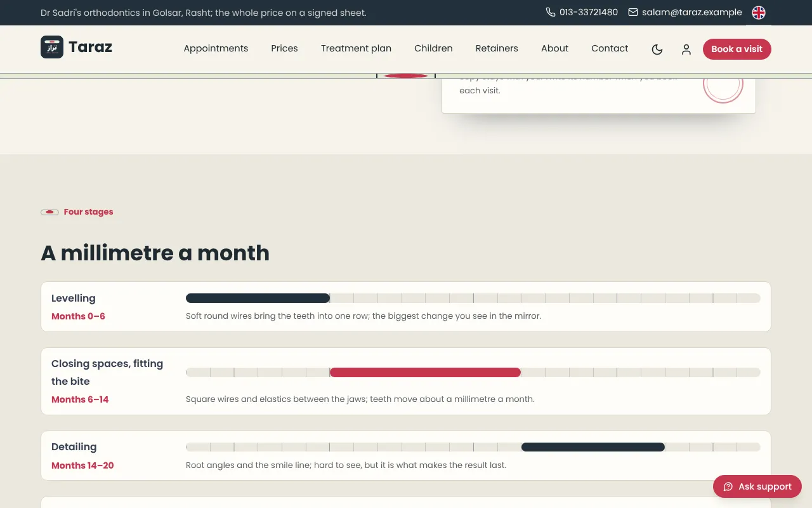
Task: Click the "A millimetre a month" heading
Action: [x=155, y=253]
